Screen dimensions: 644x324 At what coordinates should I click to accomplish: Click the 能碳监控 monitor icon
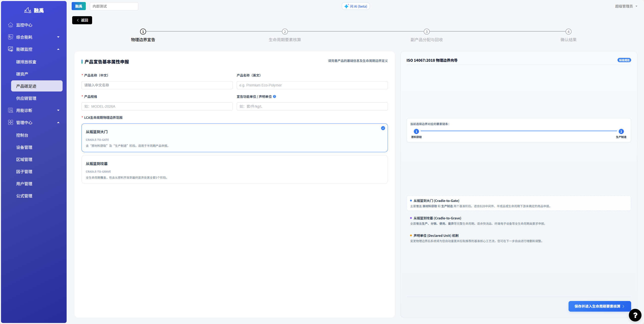pyautogui.click(x=11, y=49)
